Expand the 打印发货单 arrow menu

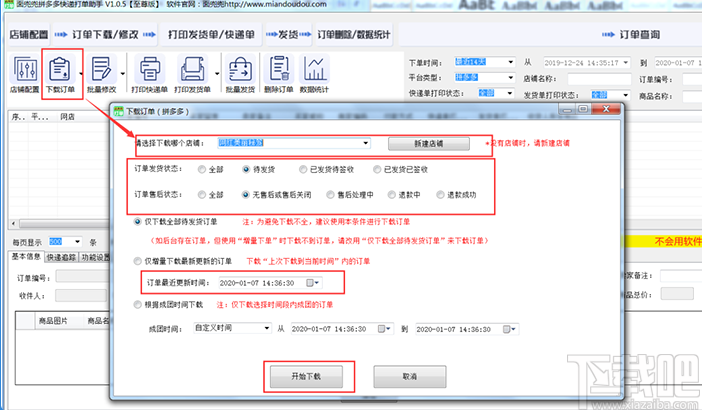click(217, 74)
